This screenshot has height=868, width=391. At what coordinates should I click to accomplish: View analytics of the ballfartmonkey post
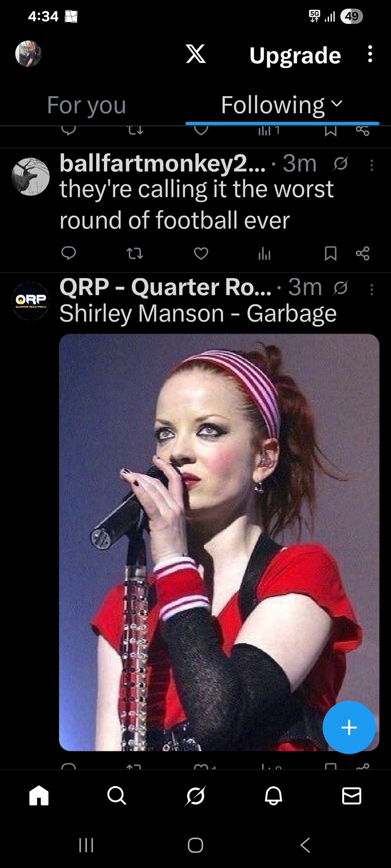[x=264, y=253]
